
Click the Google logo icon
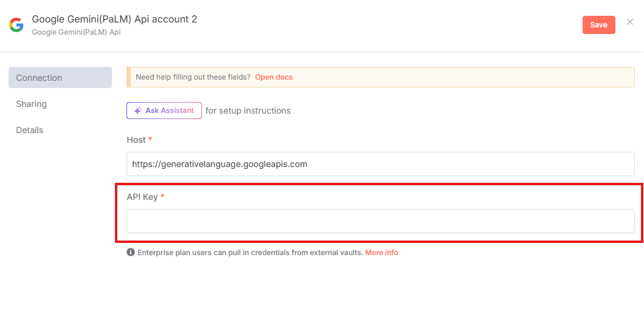coord(16,25)
